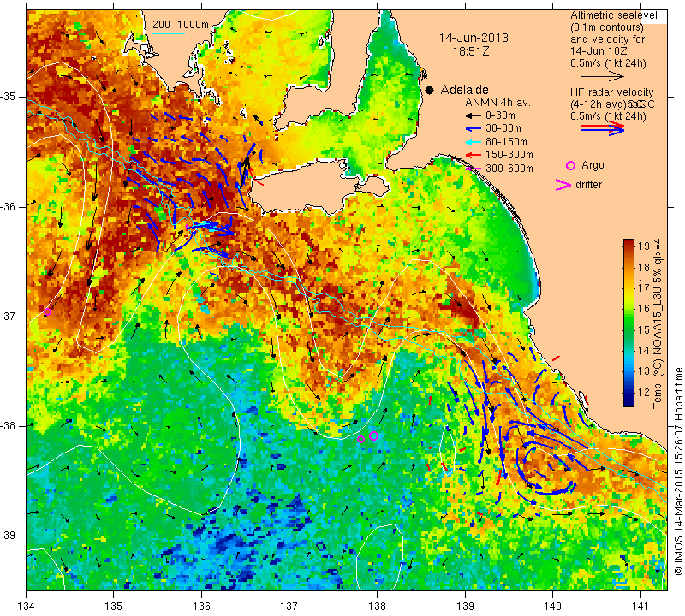Click the Argo float circle near 134.2°E, 37°S
The height and width of the screenshot is (616, 685).
coord(47,311)
